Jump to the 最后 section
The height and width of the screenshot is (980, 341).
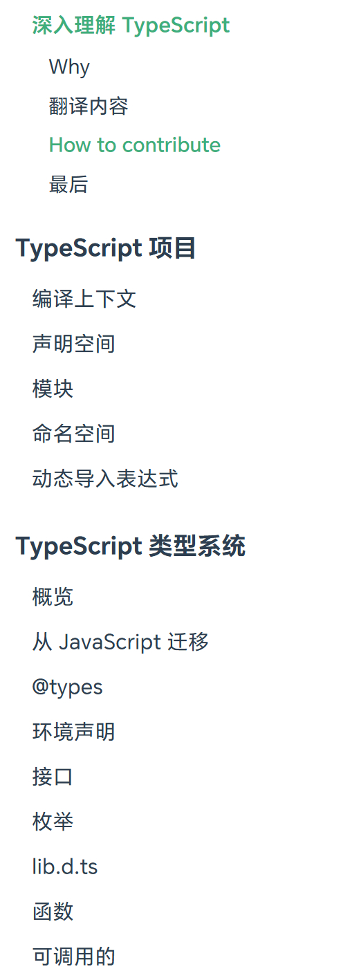[x=68, y=184]
